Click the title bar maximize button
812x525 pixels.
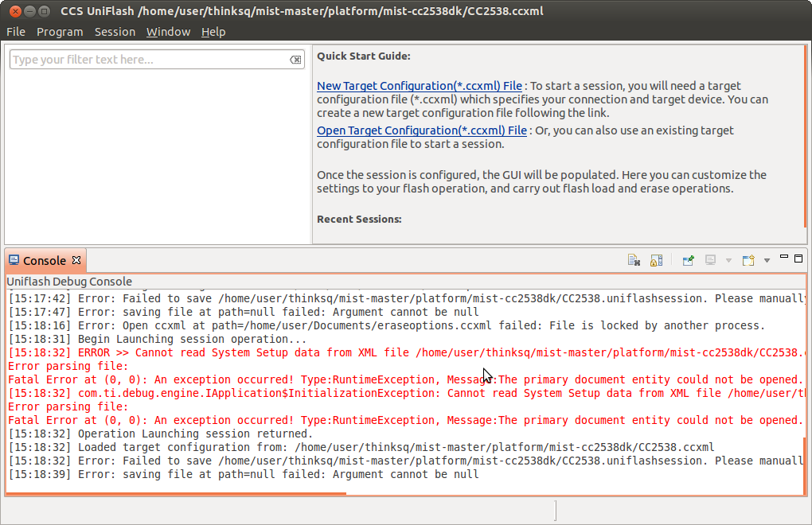[45, 11]
